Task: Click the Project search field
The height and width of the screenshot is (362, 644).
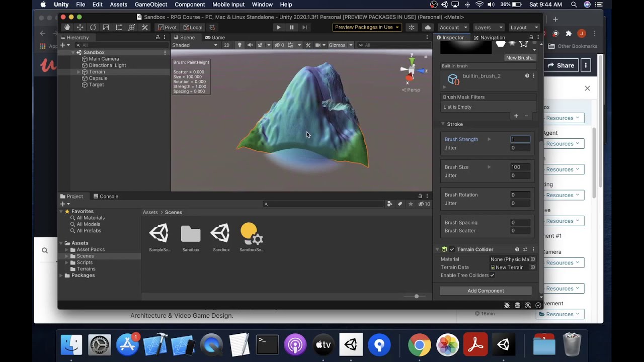Action: (x=324, y=204)
